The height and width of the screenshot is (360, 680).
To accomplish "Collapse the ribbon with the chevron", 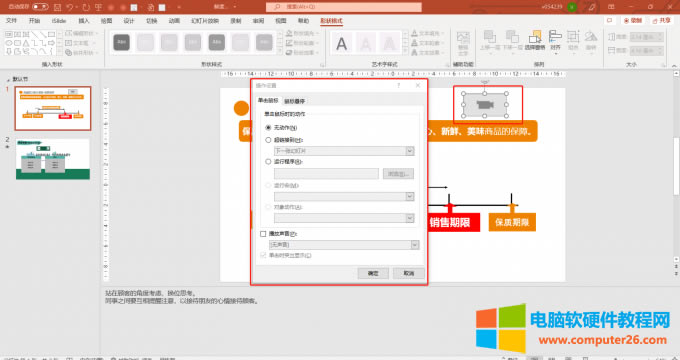I will coord(674,65).
